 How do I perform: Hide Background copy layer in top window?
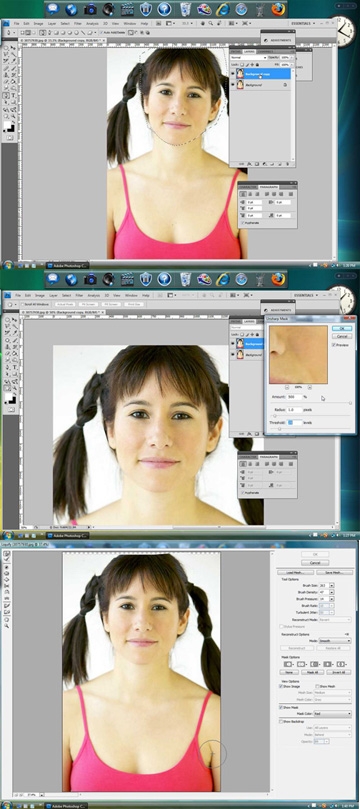pyautogui.click(x=233, y=74)
